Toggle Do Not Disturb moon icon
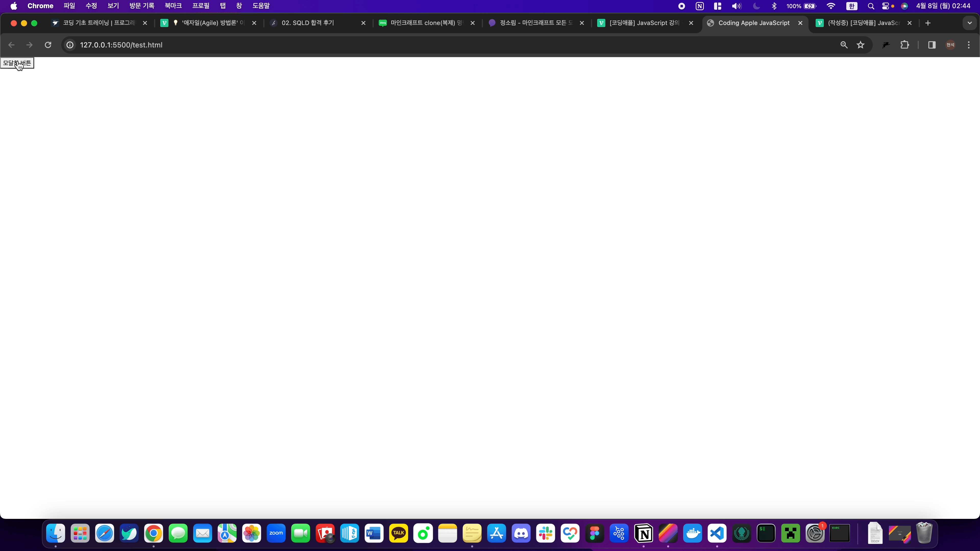 [x=756, y=6]
